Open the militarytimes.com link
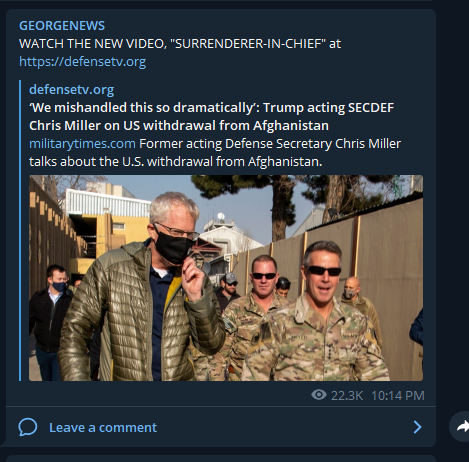This screenshot has width=469, height=462. coord(82,144)
